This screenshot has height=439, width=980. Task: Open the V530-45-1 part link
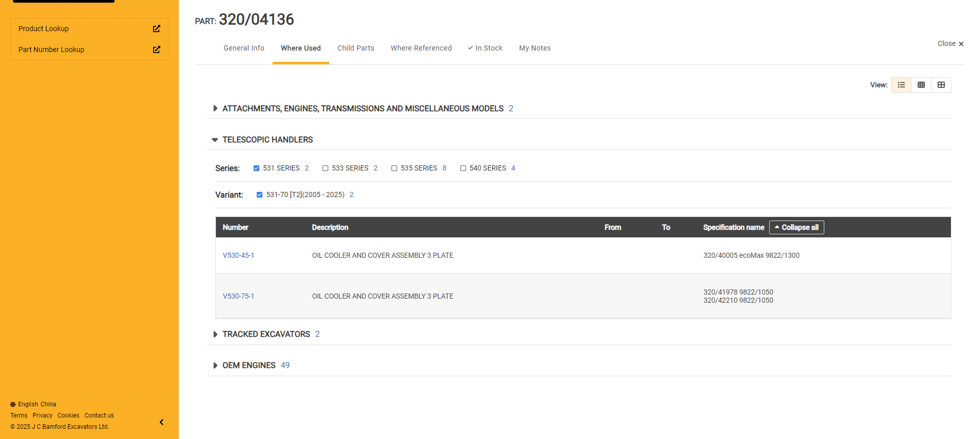(238, 255)
